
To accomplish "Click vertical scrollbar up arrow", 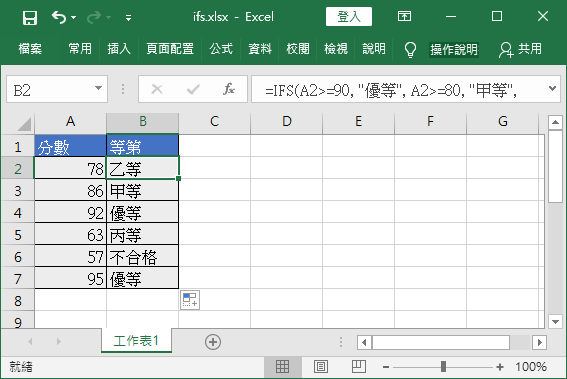I will click(555, 123).
